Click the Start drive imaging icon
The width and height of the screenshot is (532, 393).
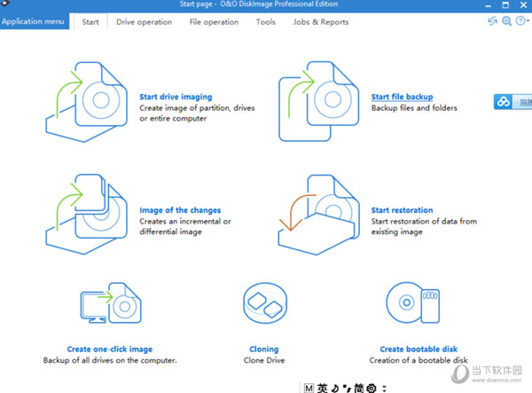87,102
